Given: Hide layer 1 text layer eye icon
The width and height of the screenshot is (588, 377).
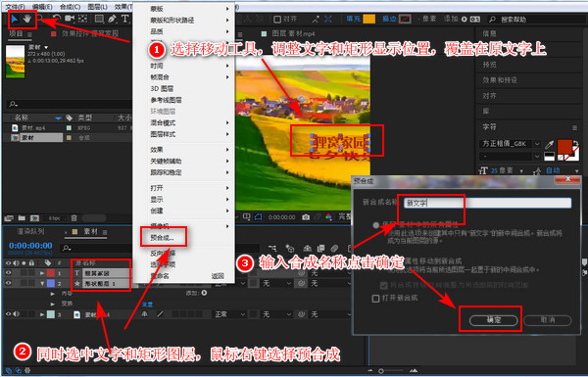Looking at the screenshot, I should coord(8,273).
